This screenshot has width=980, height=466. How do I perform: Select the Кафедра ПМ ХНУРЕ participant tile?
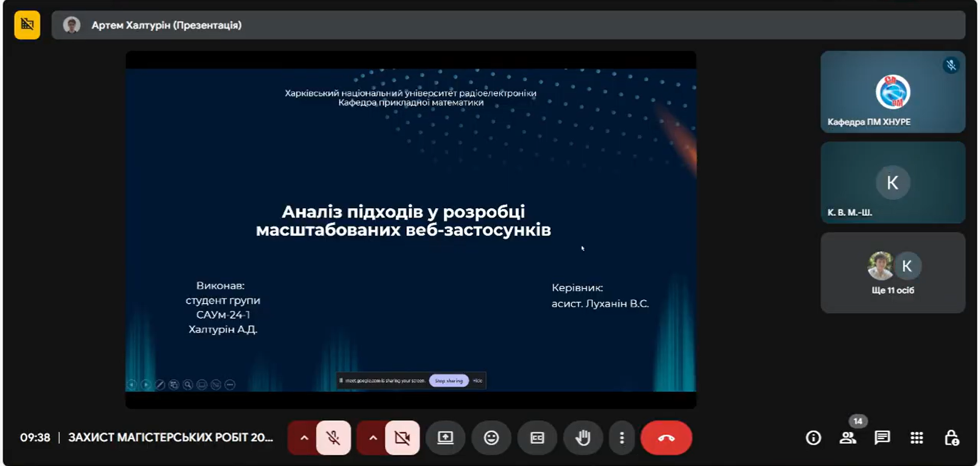tap(892, 92)
